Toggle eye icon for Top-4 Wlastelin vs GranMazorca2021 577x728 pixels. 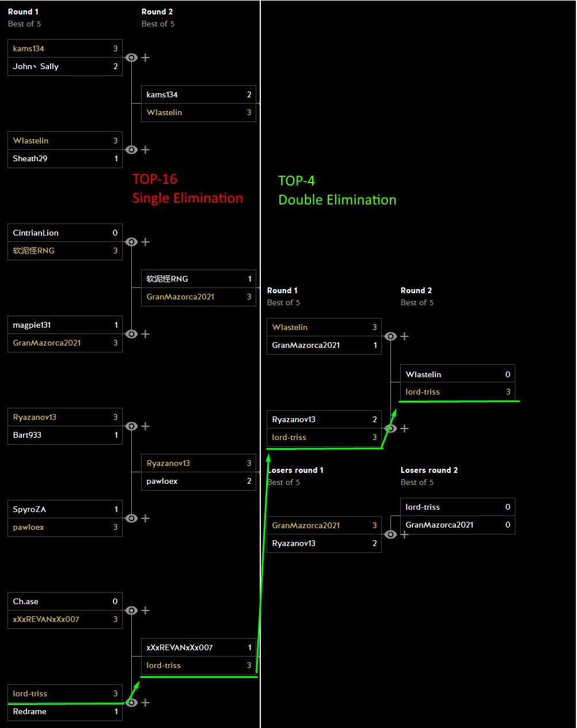390,336
